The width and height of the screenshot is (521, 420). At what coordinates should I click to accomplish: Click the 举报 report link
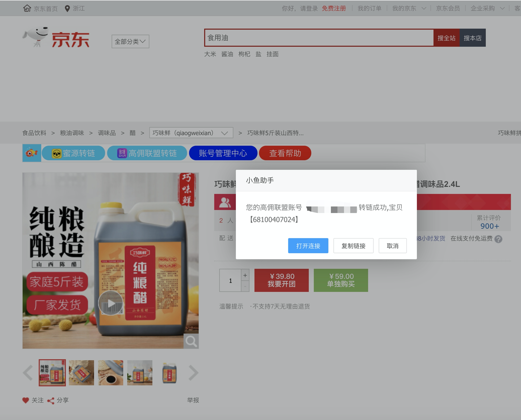pos(193,400)
